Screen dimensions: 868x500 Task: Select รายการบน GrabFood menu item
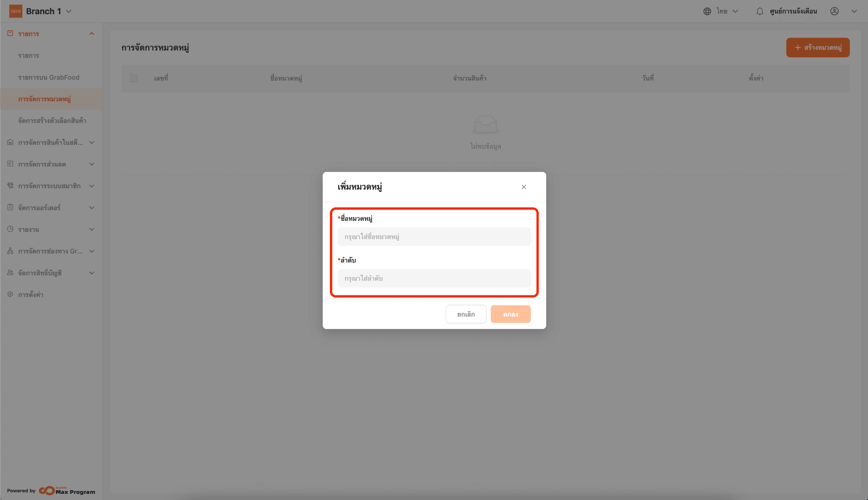coord(49,77)
